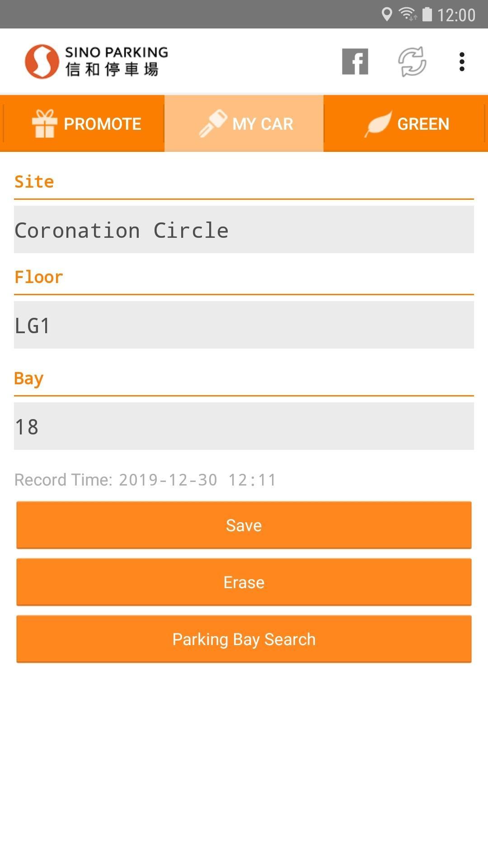Tap the battery status icon
488x868 pixels.
[x=427, y=14]
